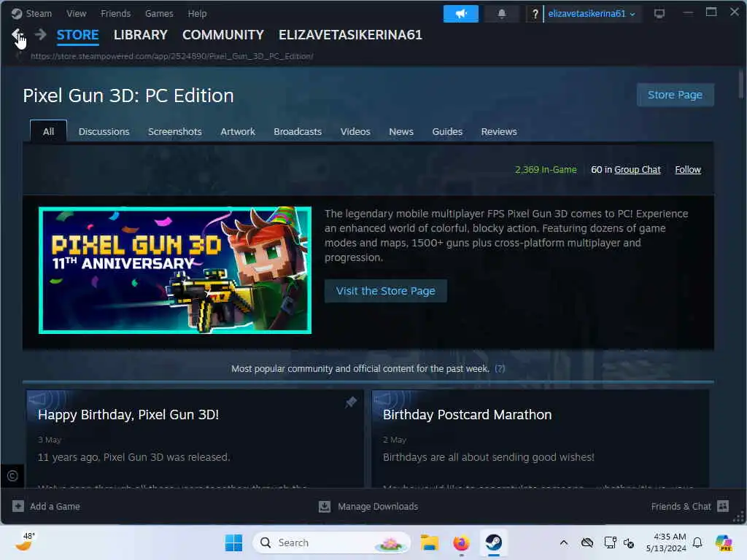The image size is (747, 560).
Task: Open the Friends menu
Action: (x=115, y=13)
